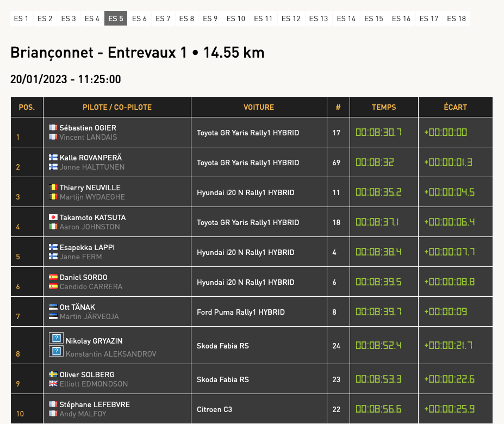
Task: Click the Irish flag beside Aaron JOHNSTON
Action: point(53,227)
